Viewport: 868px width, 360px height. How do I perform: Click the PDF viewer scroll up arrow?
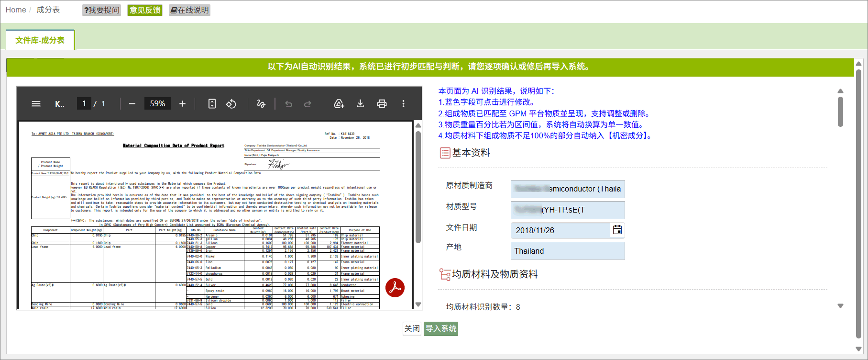418,125
